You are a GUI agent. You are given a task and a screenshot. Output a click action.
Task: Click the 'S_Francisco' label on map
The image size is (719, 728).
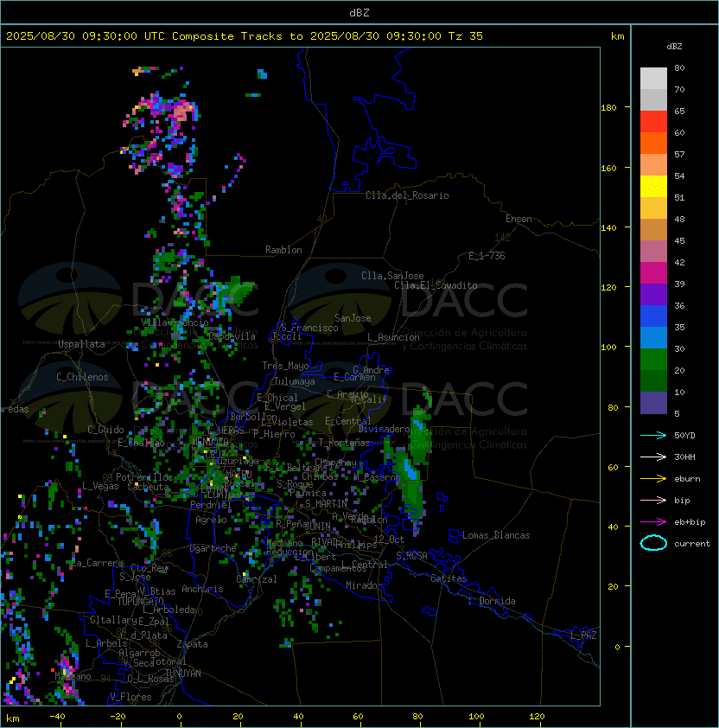click(x=309, y=328)
